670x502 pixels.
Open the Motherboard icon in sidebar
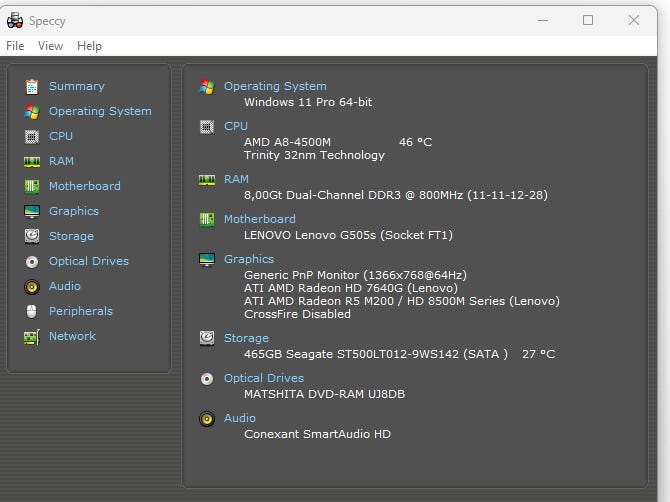pyautogui.click(x=32, y=186)
